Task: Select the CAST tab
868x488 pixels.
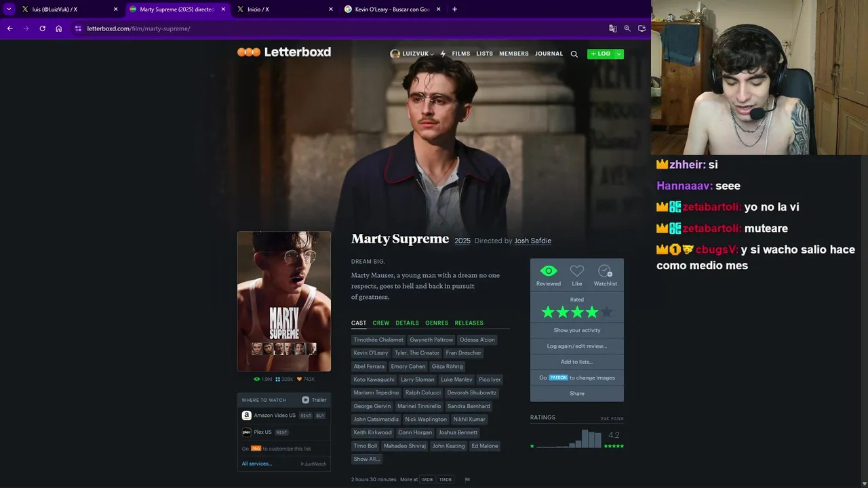Action: tap(359, 323)
